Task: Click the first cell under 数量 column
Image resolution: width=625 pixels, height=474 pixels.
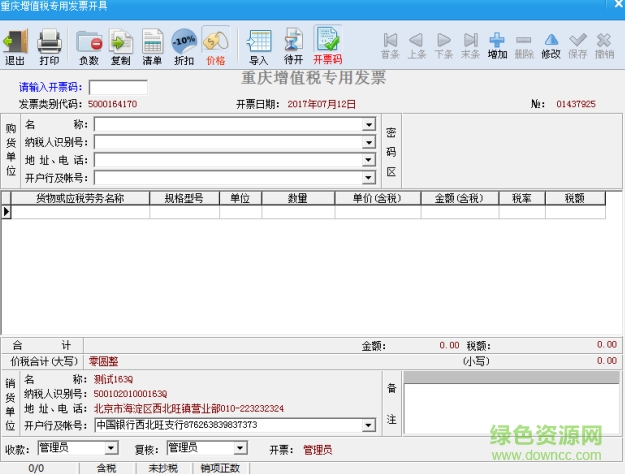Action: pos(297,212)
